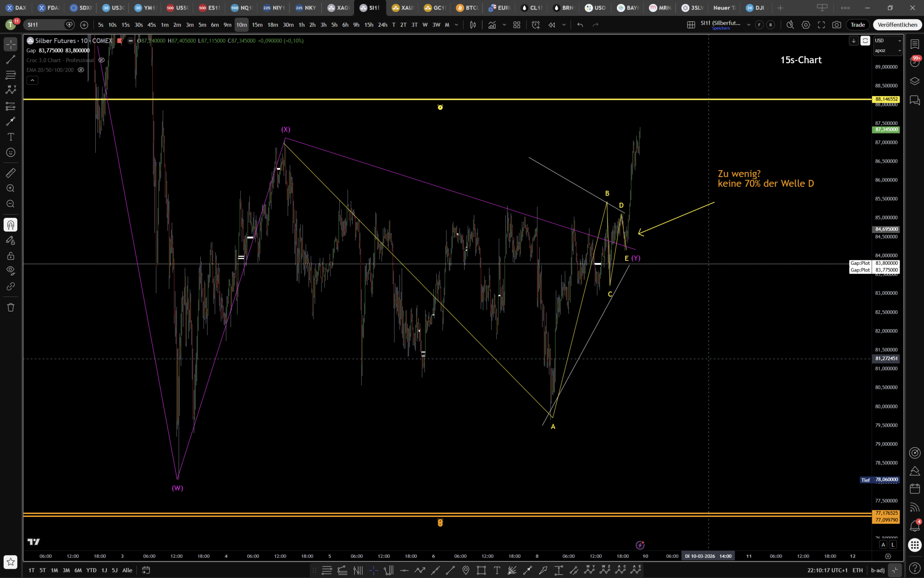Toggle visibility of EMA 20/50/100/200 indicator
Image resolution: width=924 pixels, height=578 pixels.
81,70
